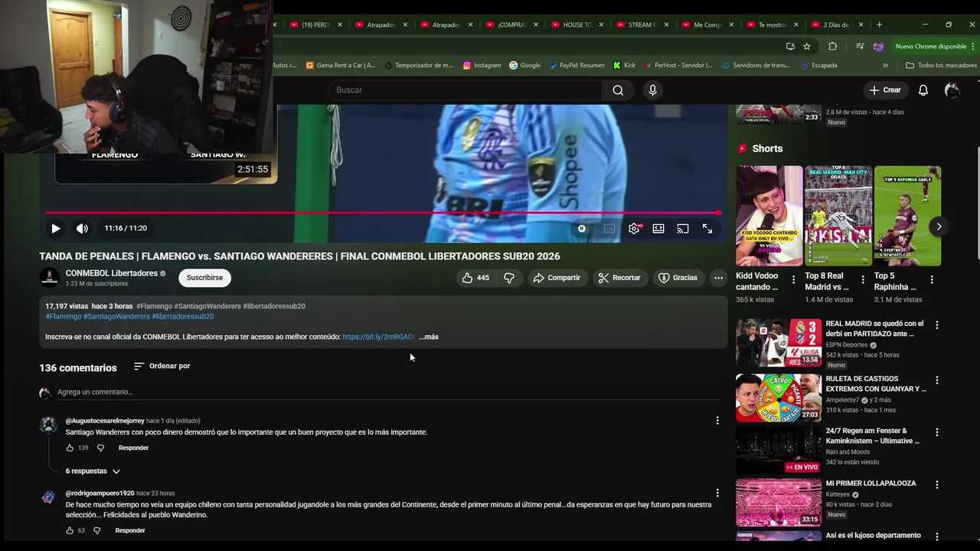The image size is (980, 551).
Task: Expand 6 respuestas under first comment
Action: pyautogui.click(x=93, y=471)
